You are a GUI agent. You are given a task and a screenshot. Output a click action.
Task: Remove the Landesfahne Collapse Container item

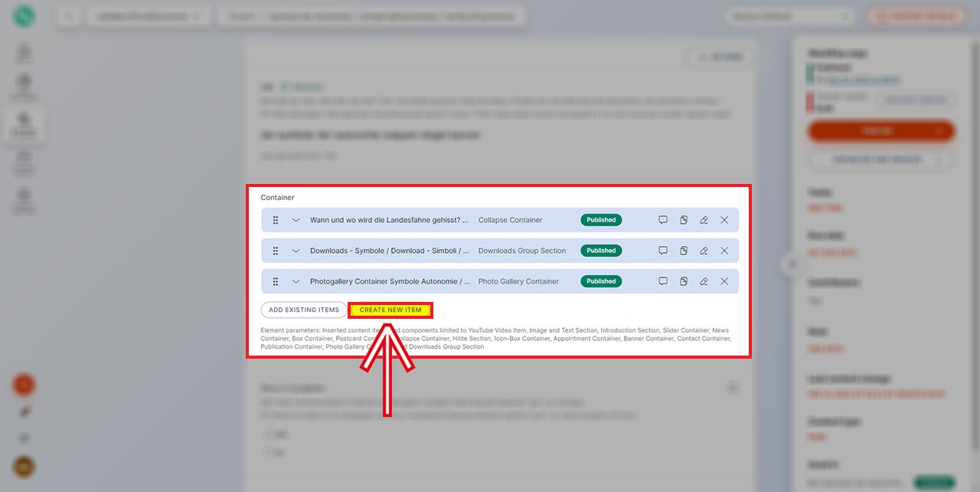tap(724, 220)
